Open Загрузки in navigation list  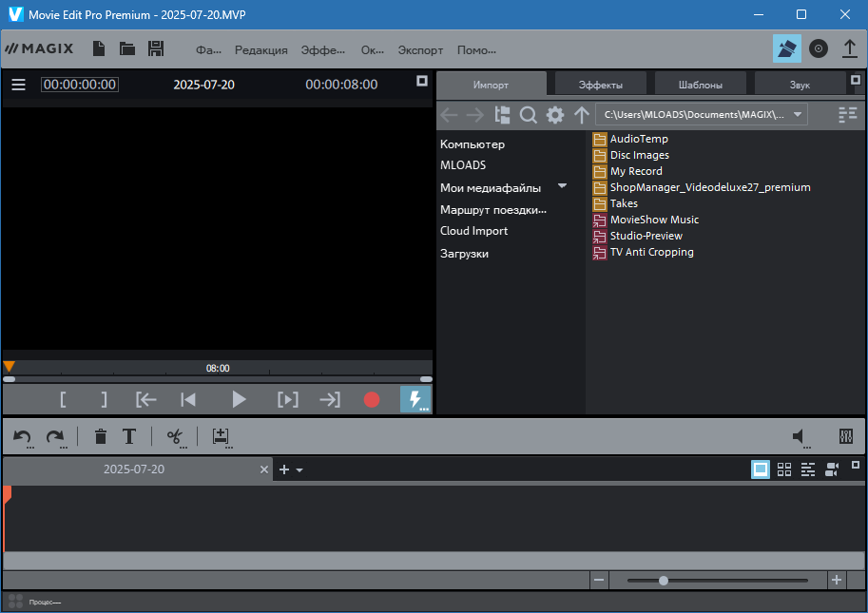[x=464, y=254]
